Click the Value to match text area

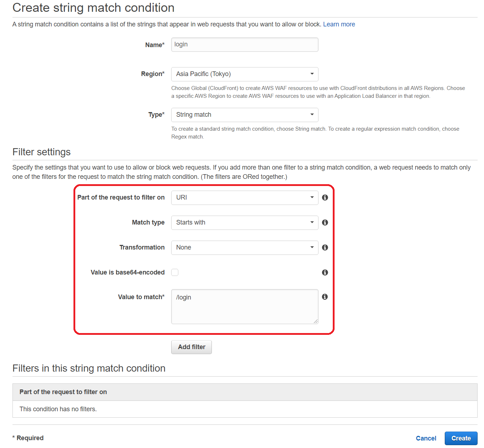(245, 306)
